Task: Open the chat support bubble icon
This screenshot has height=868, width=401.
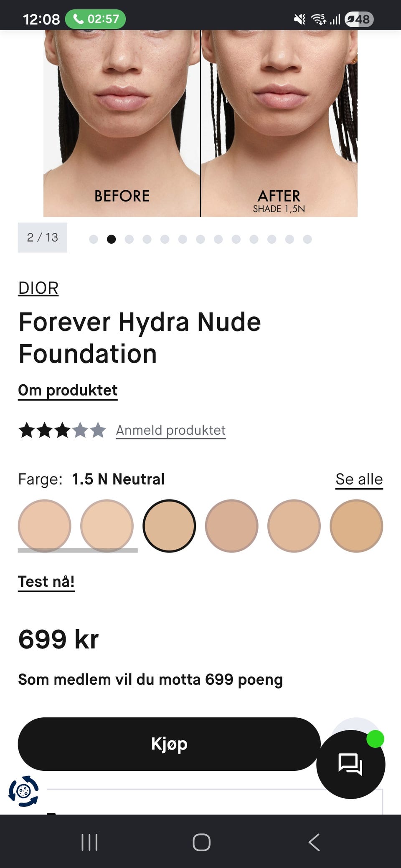Action: click(x=350, y=764)
